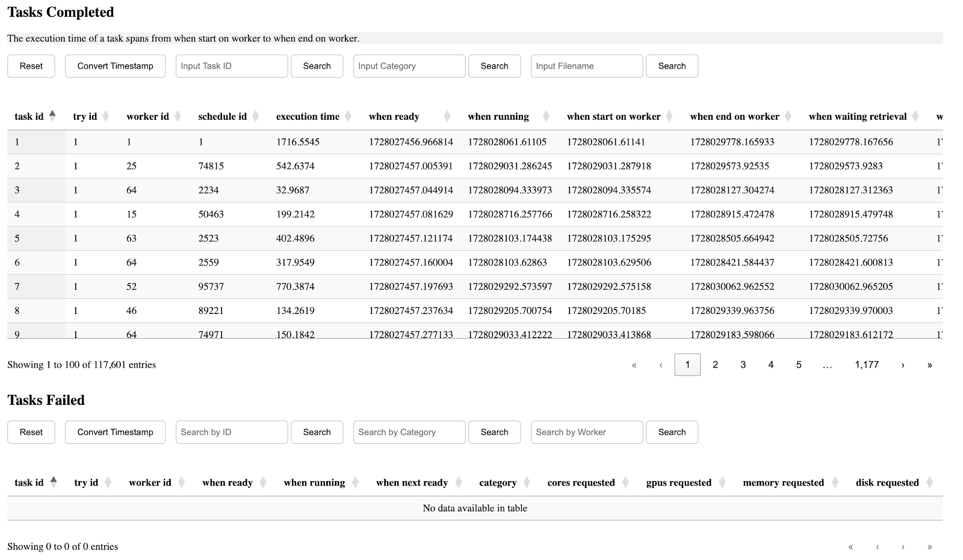This screenshot has height=560, width=963.
Task: Click the Search by Worker field
Action: (x=586, y=432)
